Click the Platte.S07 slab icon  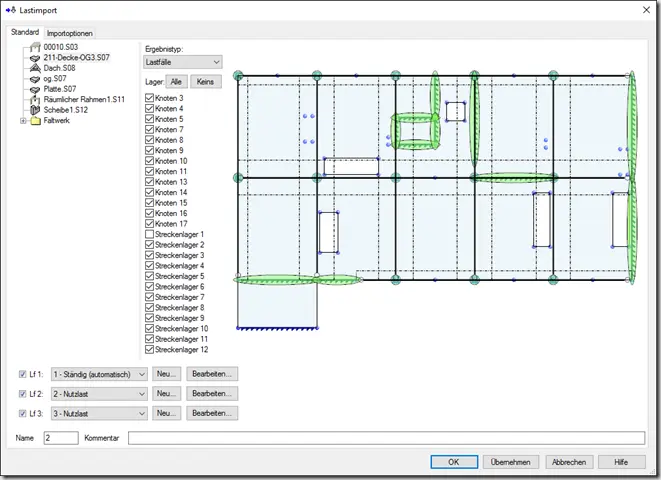pos(35,89)
